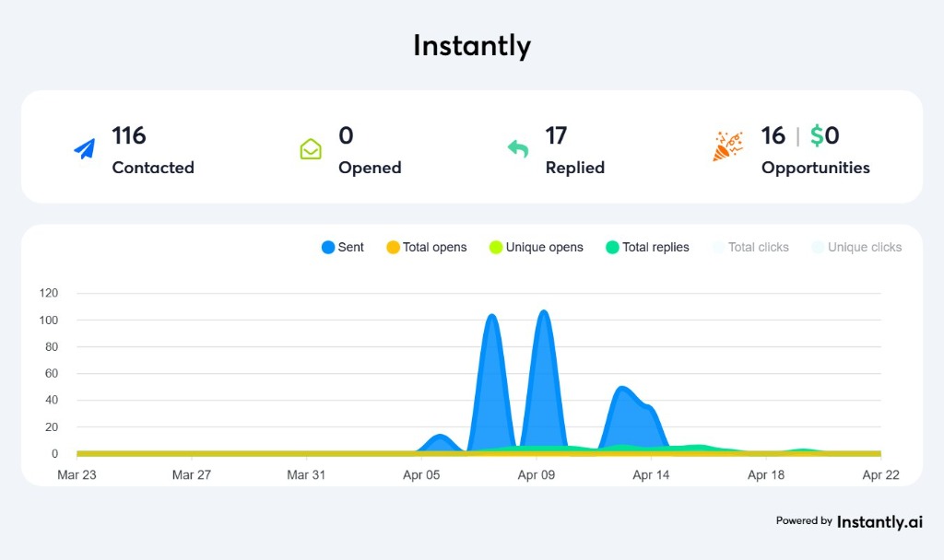
Task: Toggle visibility of Total opens data
Action: (427, 247)
